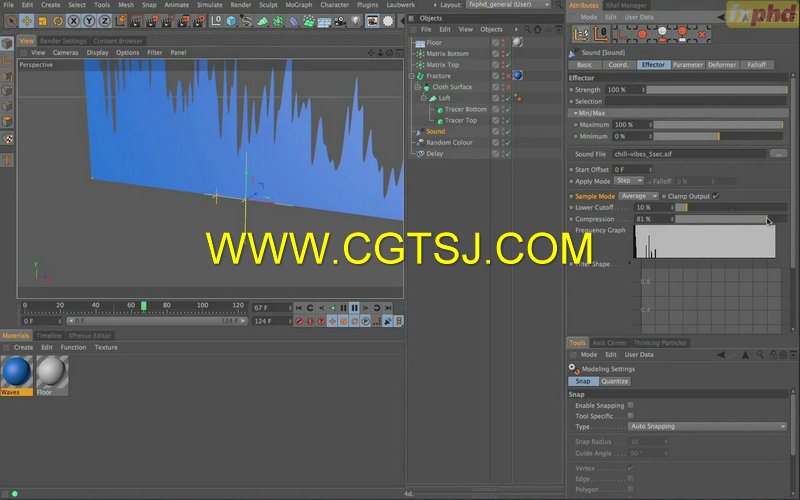Open the Simulate menu
Image resolution: width=800 pixels, height=500 pixels.
pos(209,5)
